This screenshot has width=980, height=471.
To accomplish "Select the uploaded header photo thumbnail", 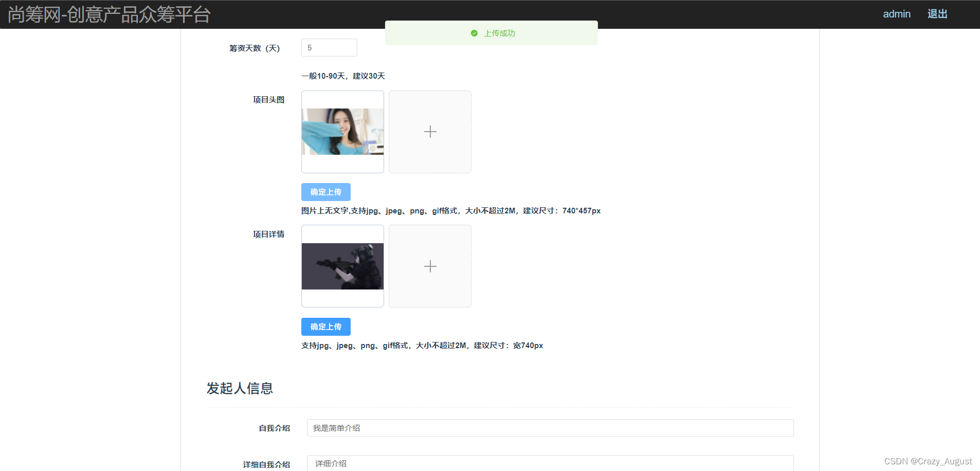I will point(342,132).
